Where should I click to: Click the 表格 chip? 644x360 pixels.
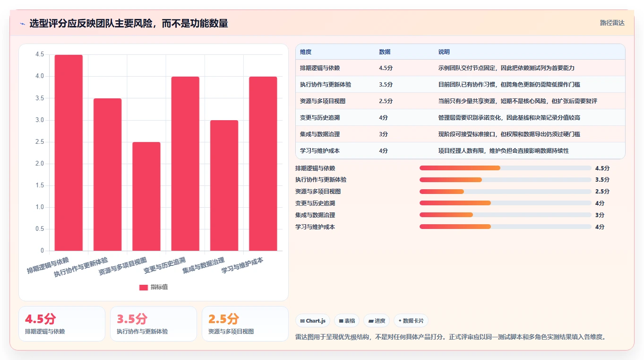tap(347, 321)
